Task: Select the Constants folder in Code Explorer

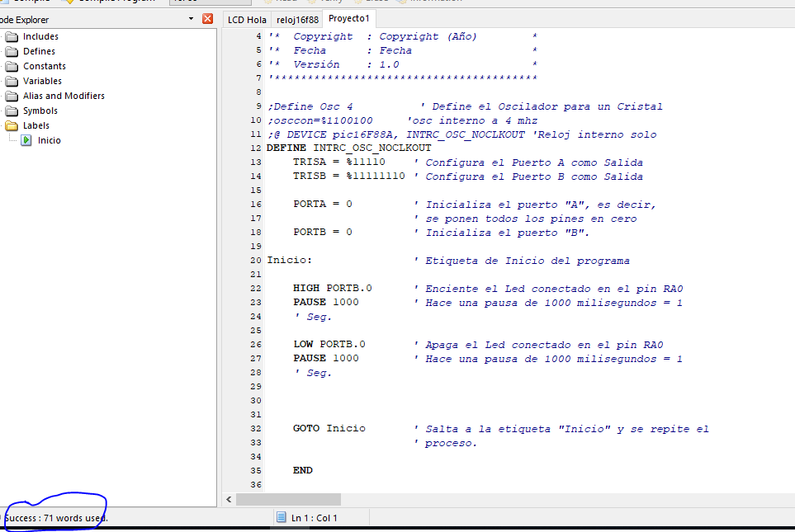Action: [x=44, y=66]
